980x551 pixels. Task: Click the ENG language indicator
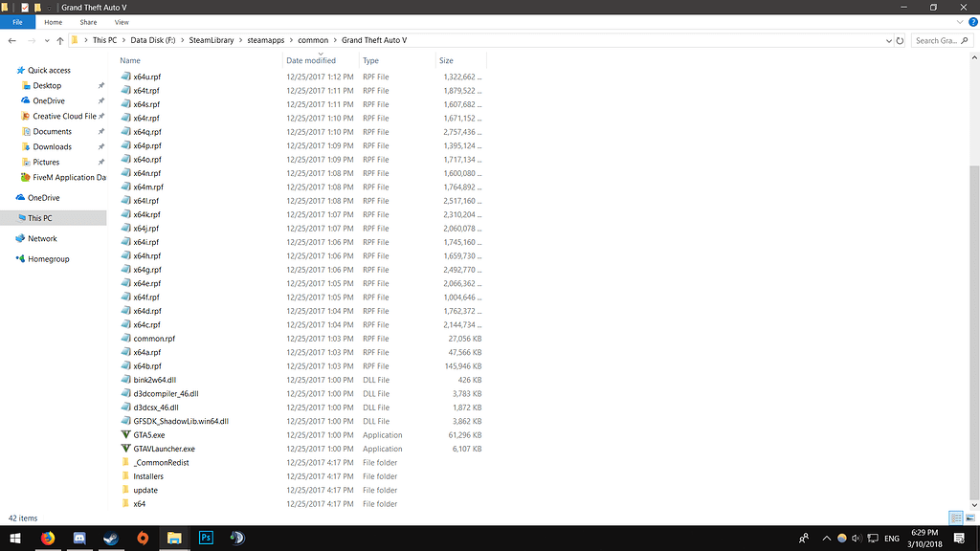(x=892, y=538)
